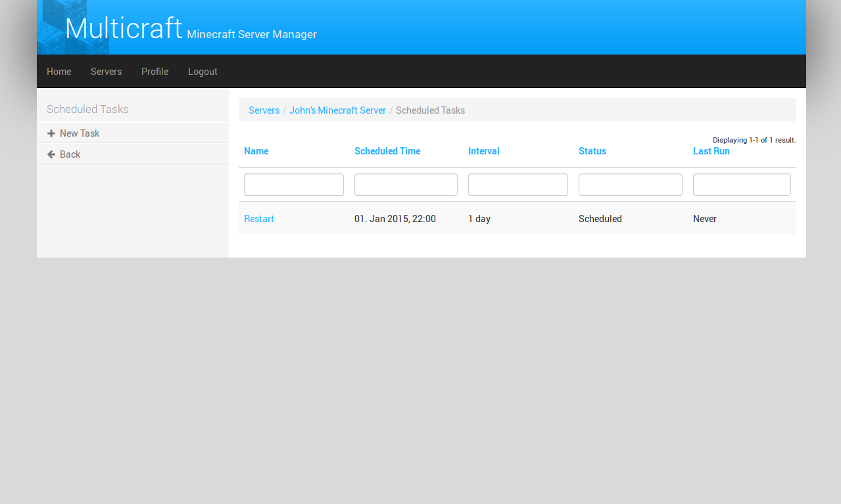Select the Status filter text field
Image resolution: width=841 pixels, height=504 pixels.
630,185
